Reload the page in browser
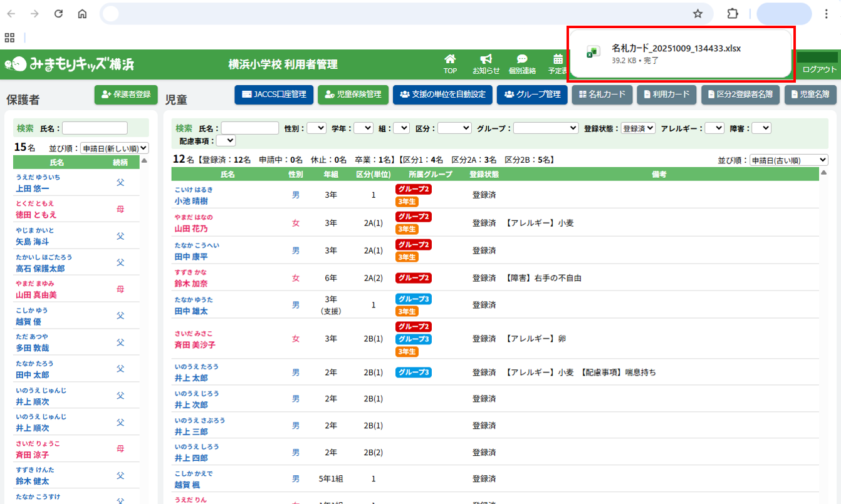The height and width of the screenshot is (504, 841). 58,14
